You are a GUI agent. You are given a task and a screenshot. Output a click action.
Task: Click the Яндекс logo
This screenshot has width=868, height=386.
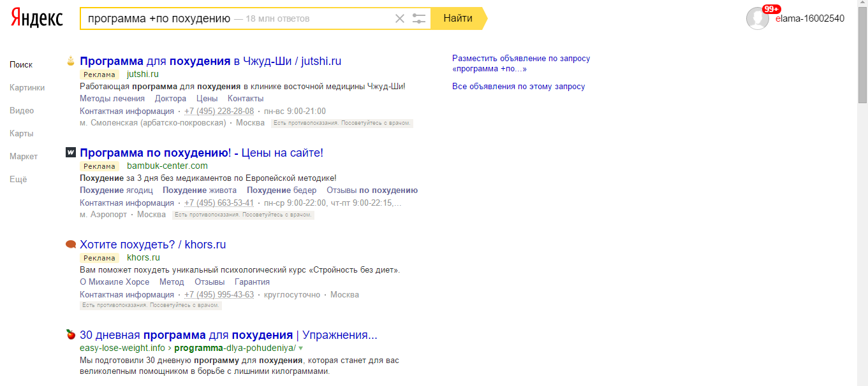(x=35, y=18)
